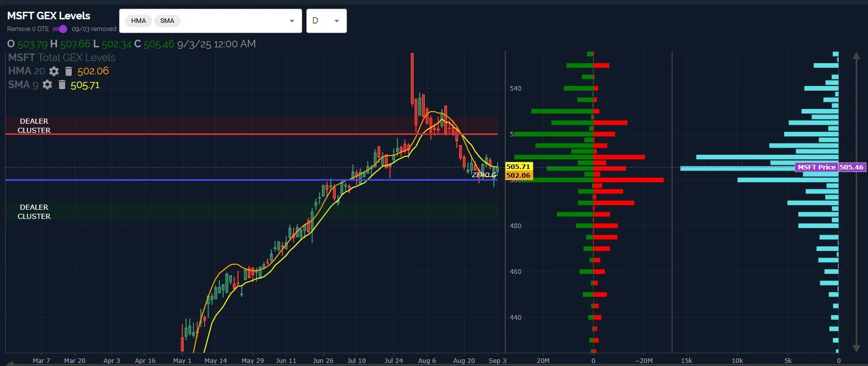Click the HMA value 502.06 in legend

coord(93,71)
